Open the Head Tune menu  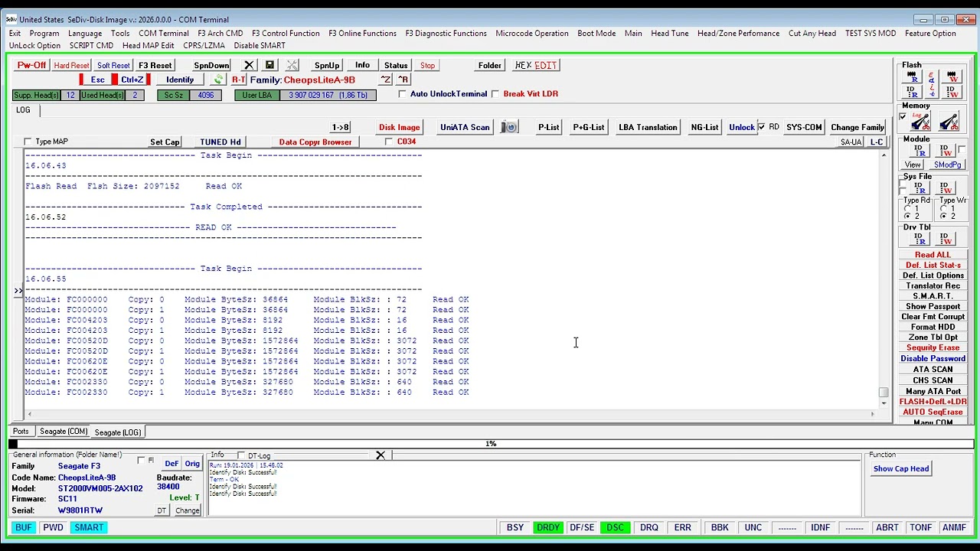(670, 34)
